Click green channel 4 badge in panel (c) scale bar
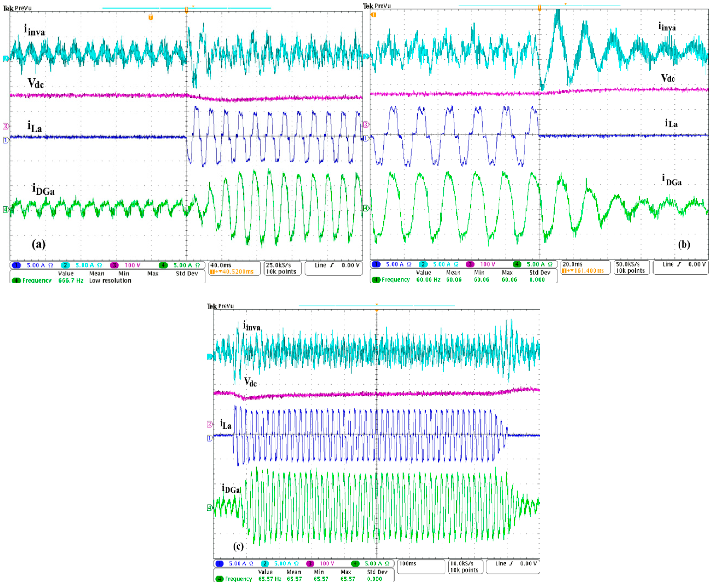Screen dimensions: 715x588 (355, 564)
